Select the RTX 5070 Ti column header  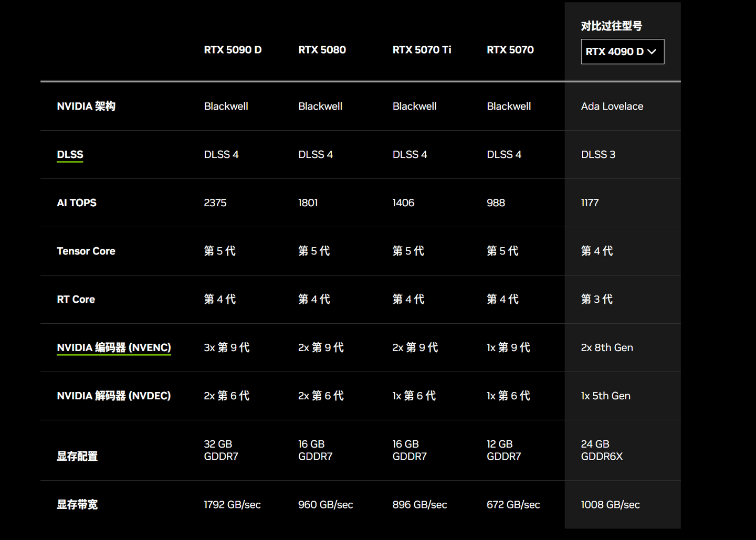(422, 50)
